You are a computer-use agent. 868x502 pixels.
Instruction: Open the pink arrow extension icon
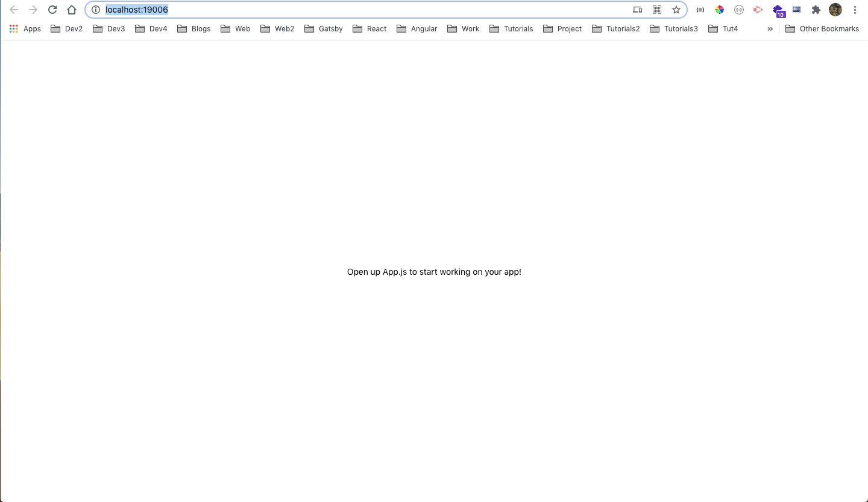click(x=758, y=10)
